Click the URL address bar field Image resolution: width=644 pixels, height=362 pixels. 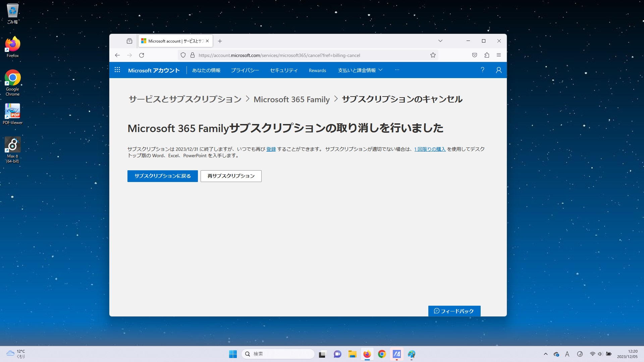pyautogui.click(x=302, y=55)
